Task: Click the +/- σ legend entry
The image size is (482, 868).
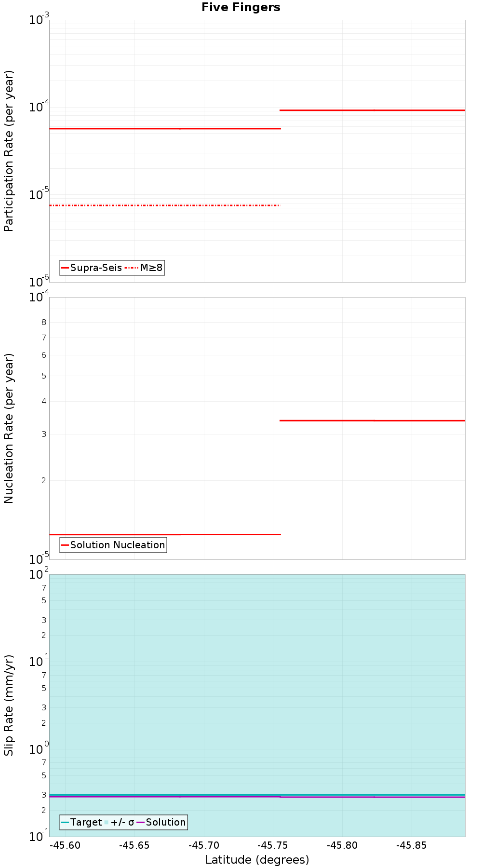Action: point(120,822)
